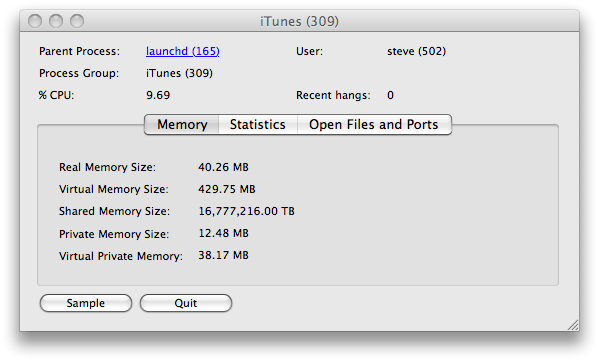Select the Virtual Memory Size value 429.75 MB
This screenshot has height=361, width=599.
click(227, 189)
